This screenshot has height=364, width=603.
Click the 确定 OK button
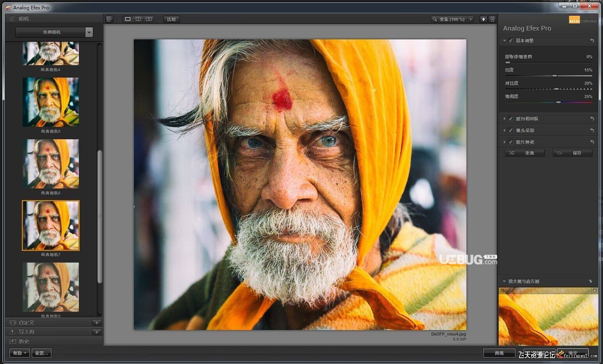coord(573,353)
